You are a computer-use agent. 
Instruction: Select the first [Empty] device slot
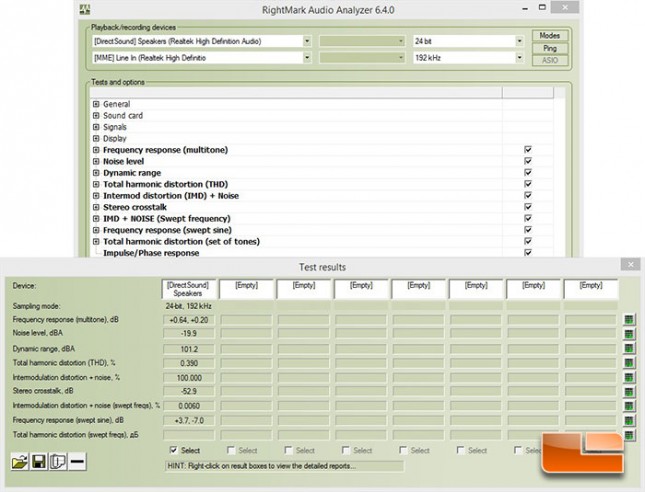tap(246, 289)
